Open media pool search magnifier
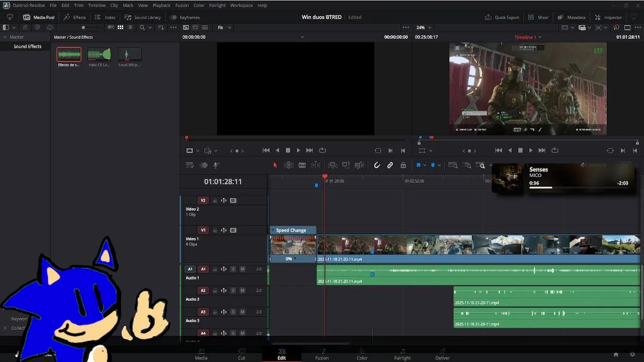Image resolution: width=644 pixels, height=362 pixels. tap(142, 28)
